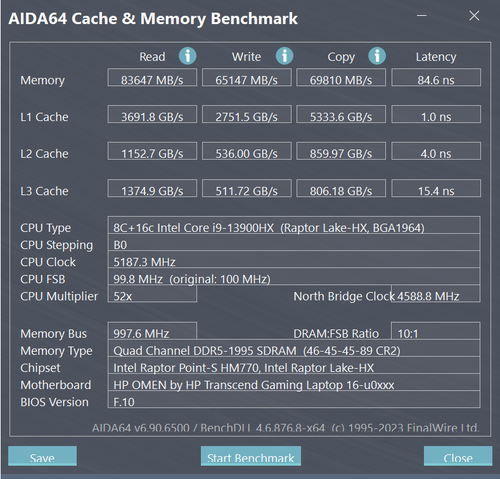Viewport: 500px width, 479px height.
Task: Click the info icon next to Copy
Action: pos(377,56)
